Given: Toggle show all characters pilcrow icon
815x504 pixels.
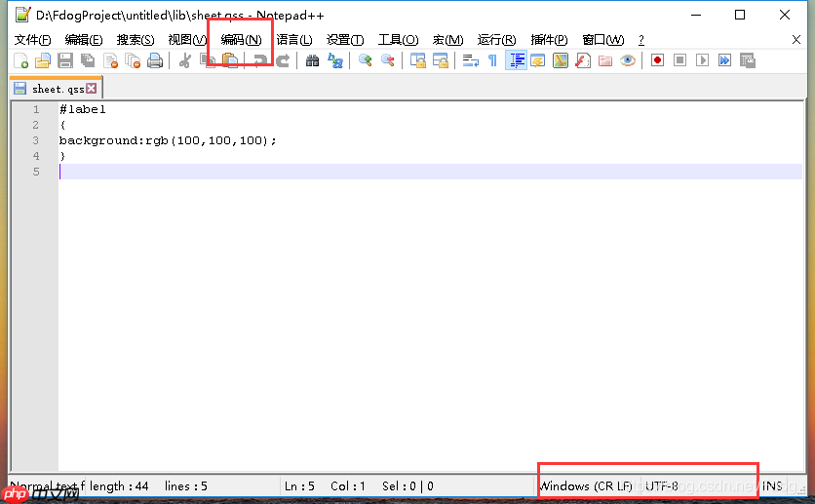Looking at the screenshot, I should [492, 60].
